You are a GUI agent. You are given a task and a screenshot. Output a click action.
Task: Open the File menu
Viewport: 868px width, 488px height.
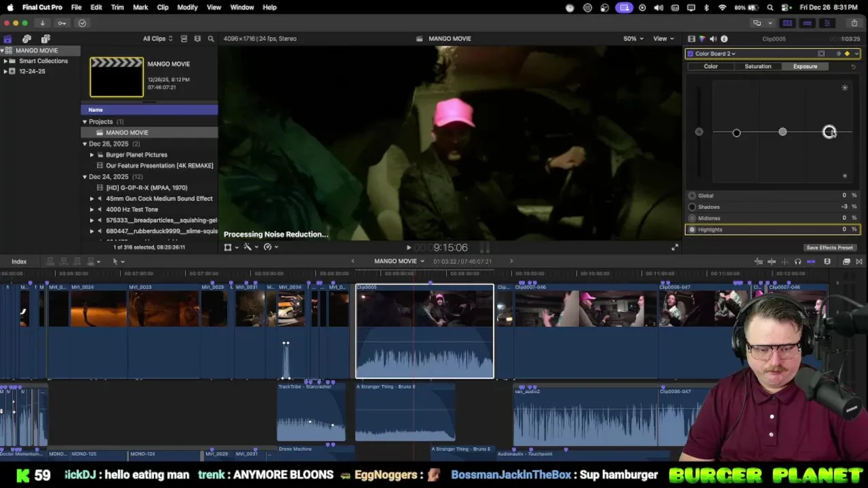click(76, 7)
